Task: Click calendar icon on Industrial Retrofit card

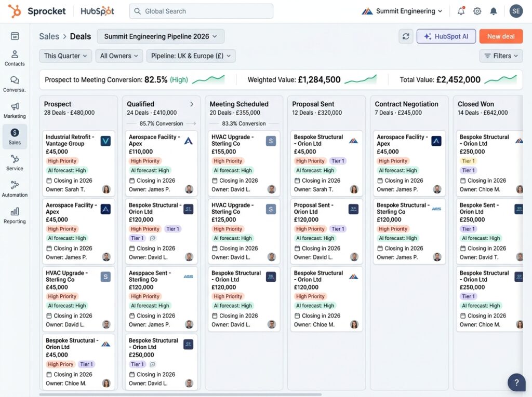Action: (49, 181)
